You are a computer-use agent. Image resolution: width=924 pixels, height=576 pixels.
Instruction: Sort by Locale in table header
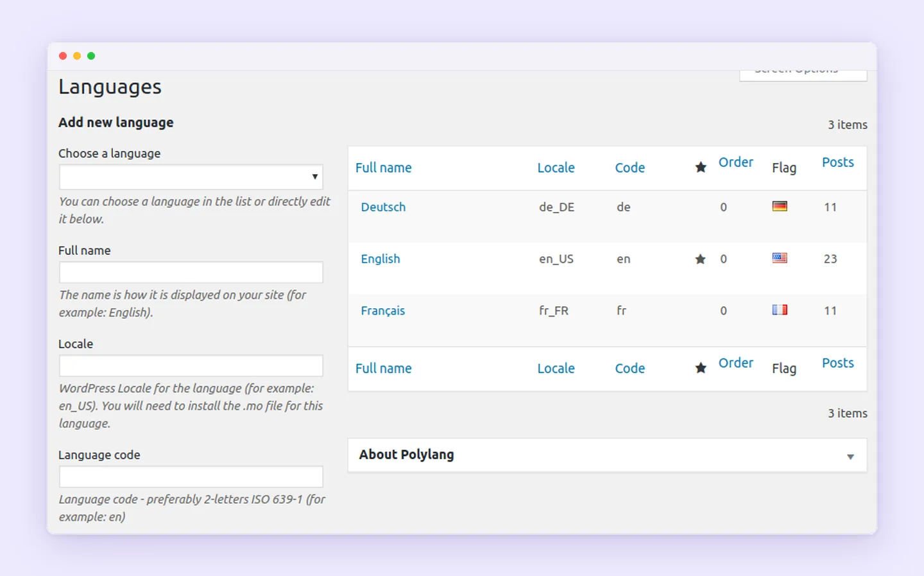[x=556, y=168]
